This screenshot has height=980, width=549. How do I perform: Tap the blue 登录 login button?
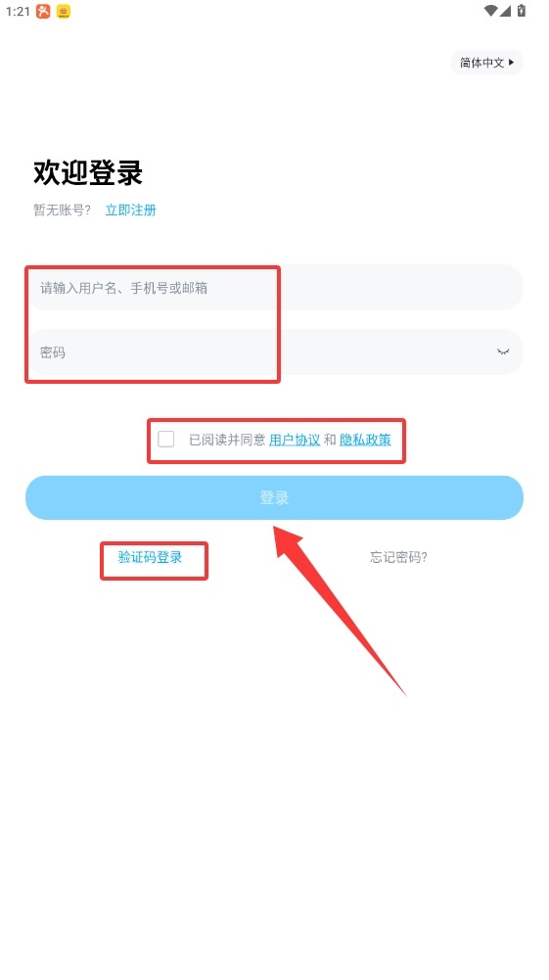(x=274, y=498)
